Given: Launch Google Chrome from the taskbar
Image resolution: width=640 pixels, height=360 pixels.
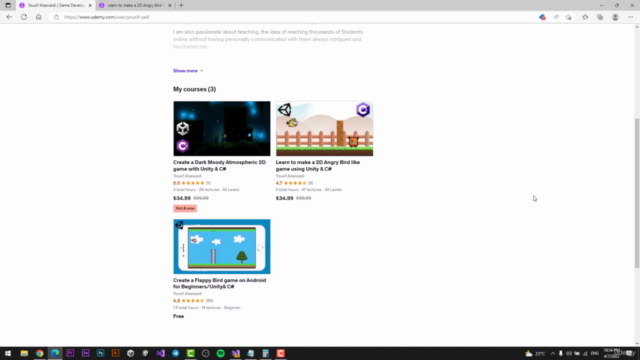Looking at the screenshot, I should [x=40, y=353].
